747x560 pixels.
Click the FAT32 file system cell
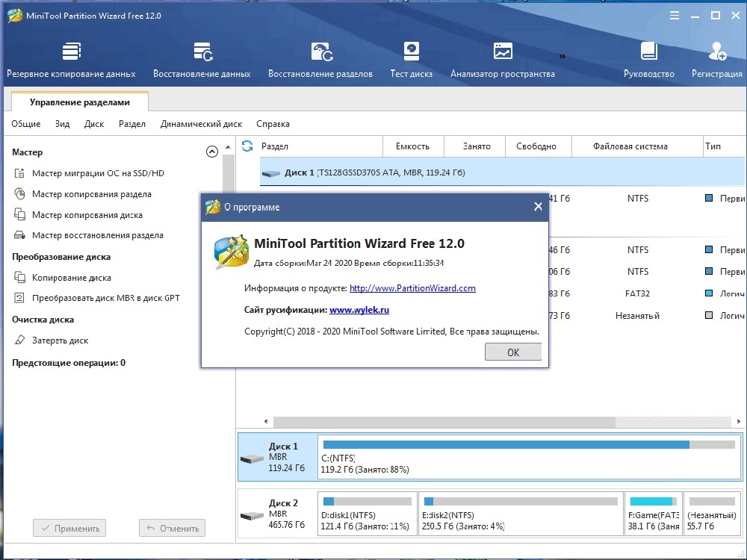(637, 293)
